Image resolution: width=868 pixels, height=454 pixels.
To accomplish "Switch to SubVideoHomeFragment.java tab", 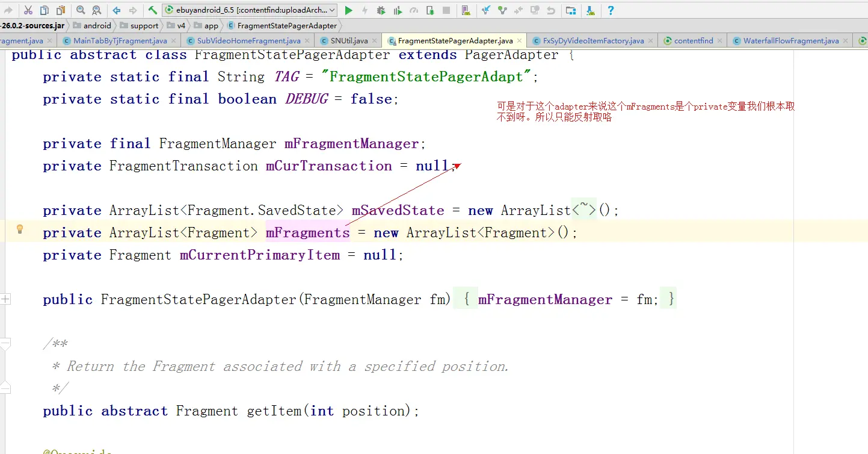I will click(x=248, y=41).
